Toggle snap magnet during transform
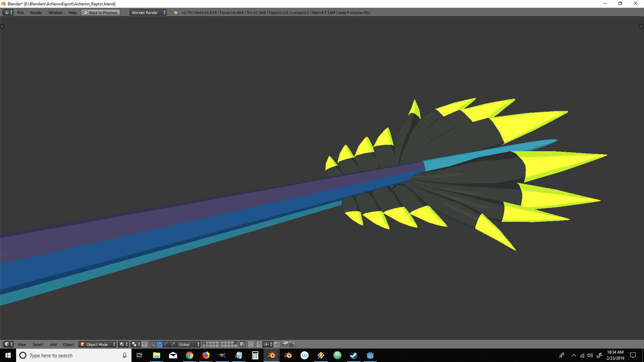Screen dimensions: 644x362 point(259,344)
